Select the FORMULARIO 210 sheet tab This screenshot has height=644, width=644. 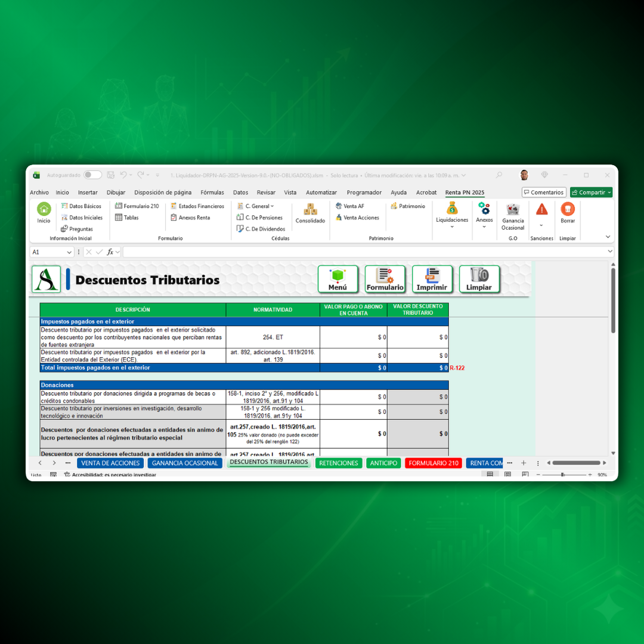pyautogui.click(x=434, y=463)
